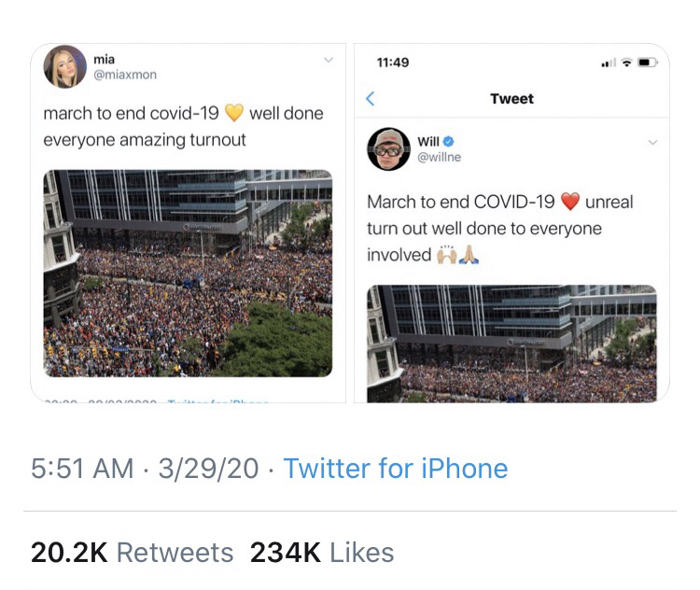Expand the dropdown chevron on Will's tweet
The width and height of the screenshot is (700, 590).
tap(651, 143)
